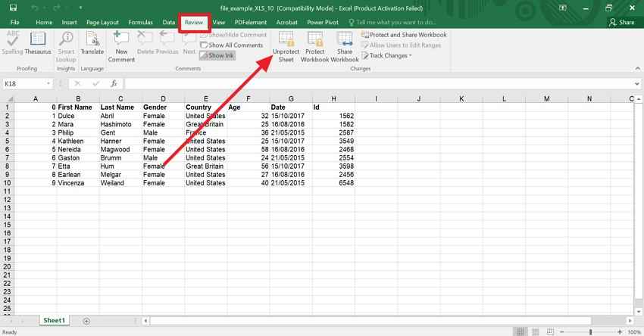Click zoom in plus button
Viewport: 644px width, 336px height.
620,331
